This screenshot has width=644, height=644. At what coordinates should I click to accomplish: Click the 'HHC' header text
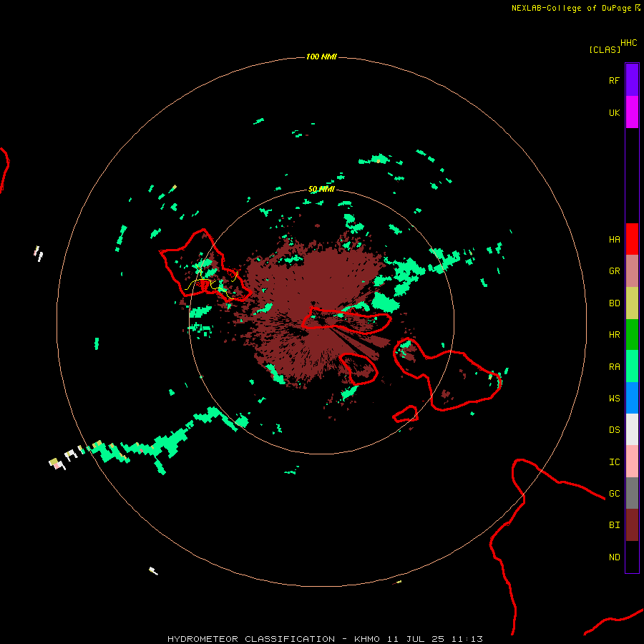pos(628,43)
